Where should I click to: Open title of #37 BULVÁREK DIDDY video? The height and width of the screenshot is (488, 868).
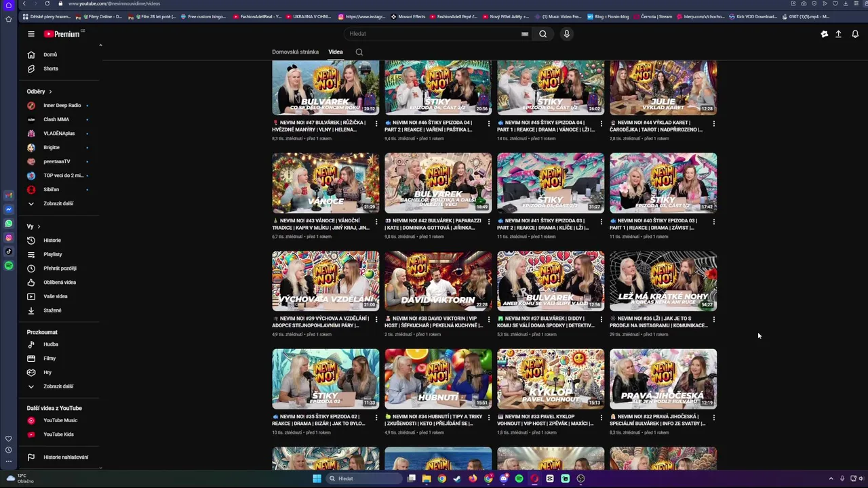click(546, 322)
